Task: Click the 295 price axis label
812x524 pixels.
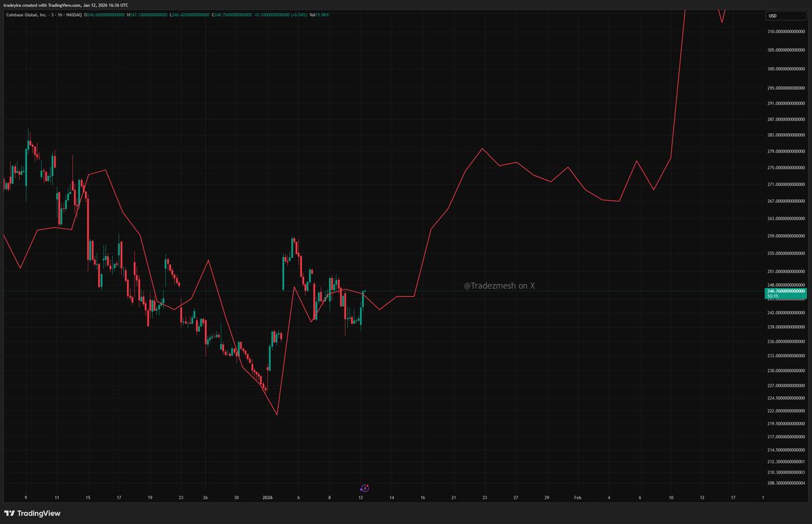Action: 786,87
